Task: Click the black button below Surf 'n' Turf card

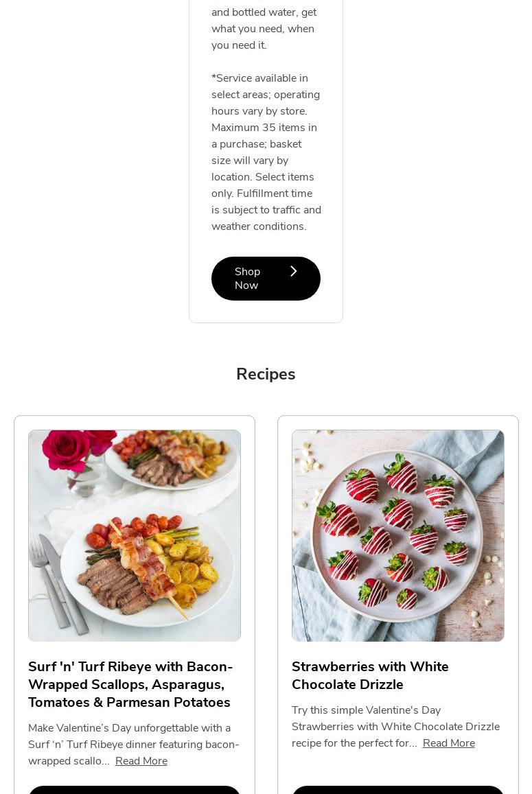Action: (135, 790)
